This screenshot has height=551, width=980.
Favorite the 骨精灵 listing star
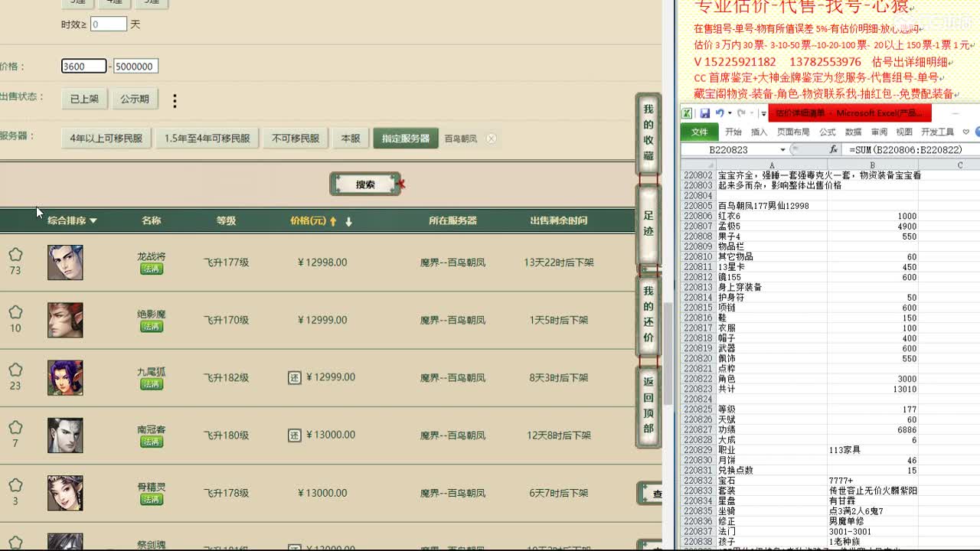click(15, 486)
